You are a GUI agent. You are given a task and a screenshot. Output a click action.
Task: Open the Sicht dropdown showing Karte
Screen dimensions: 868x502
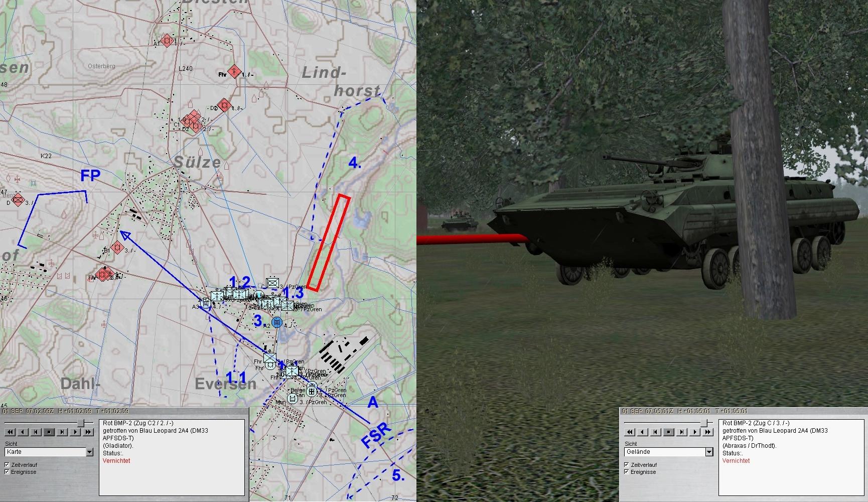pos(89,452)
